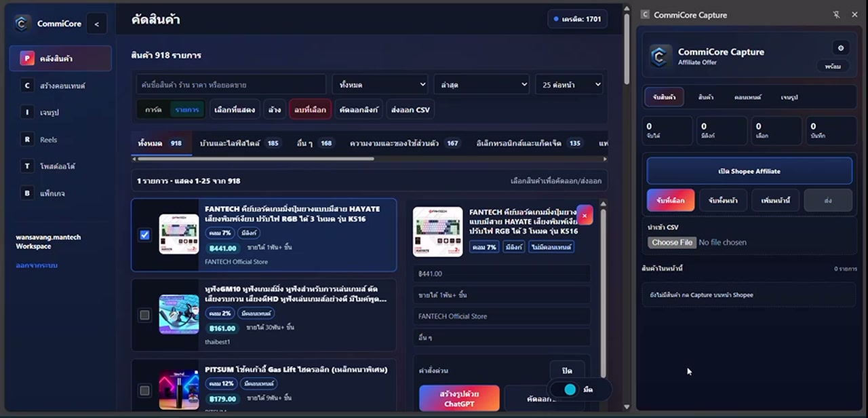Open the R Reels sidebar item

(x=60, y=140)
